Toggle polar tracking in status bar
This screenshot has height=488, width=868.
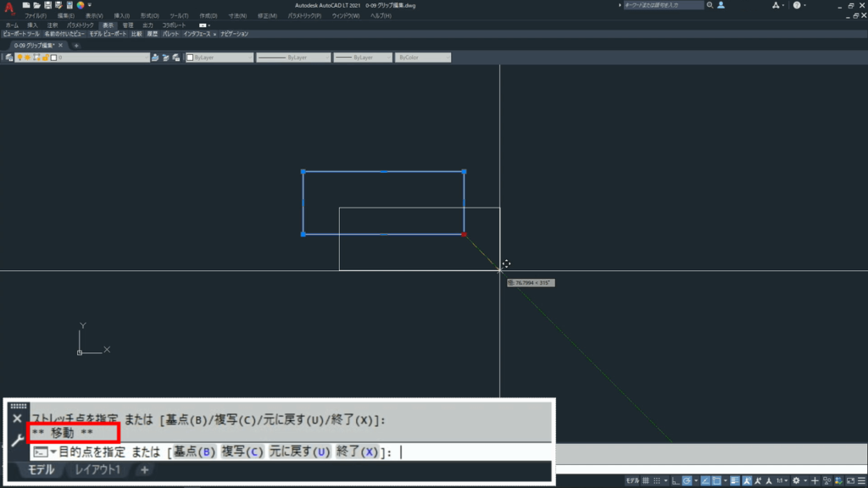point(687,481)
